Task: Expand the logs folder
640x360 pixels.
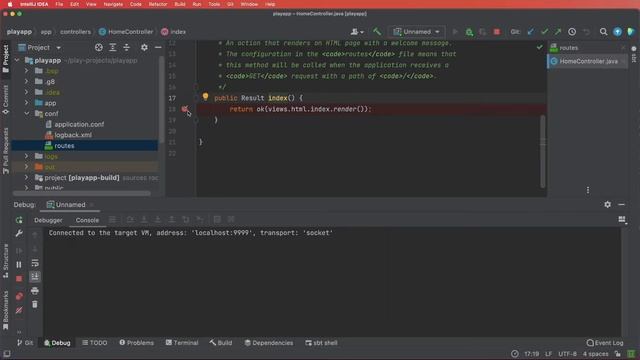Action: 27,156
